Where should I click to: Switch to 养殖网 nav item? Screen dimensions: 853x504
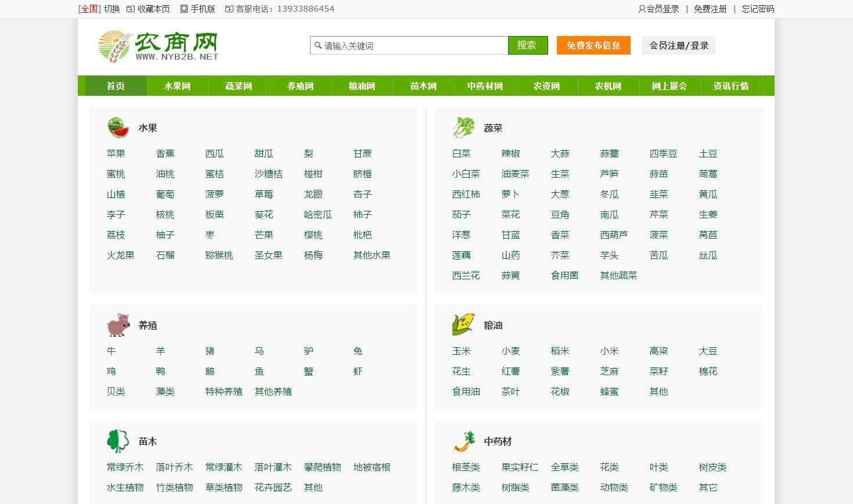pos(301,86)
